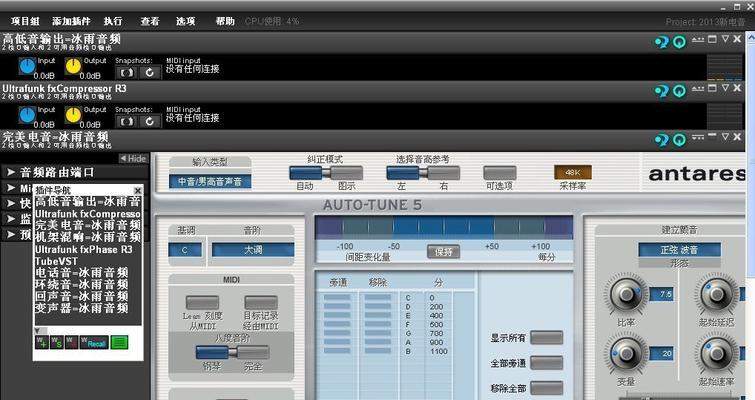Open triangle menu for 完美电音-冰雨音频 plugin
Screen dimensions: 755x400
(x=725, y=137)
